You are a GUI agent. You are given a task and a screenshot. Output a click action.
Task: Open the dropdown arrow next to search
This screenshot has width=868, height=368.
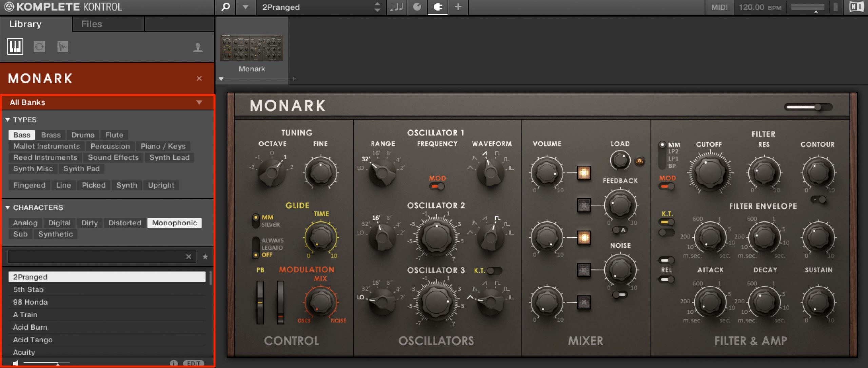pos(245,7)
